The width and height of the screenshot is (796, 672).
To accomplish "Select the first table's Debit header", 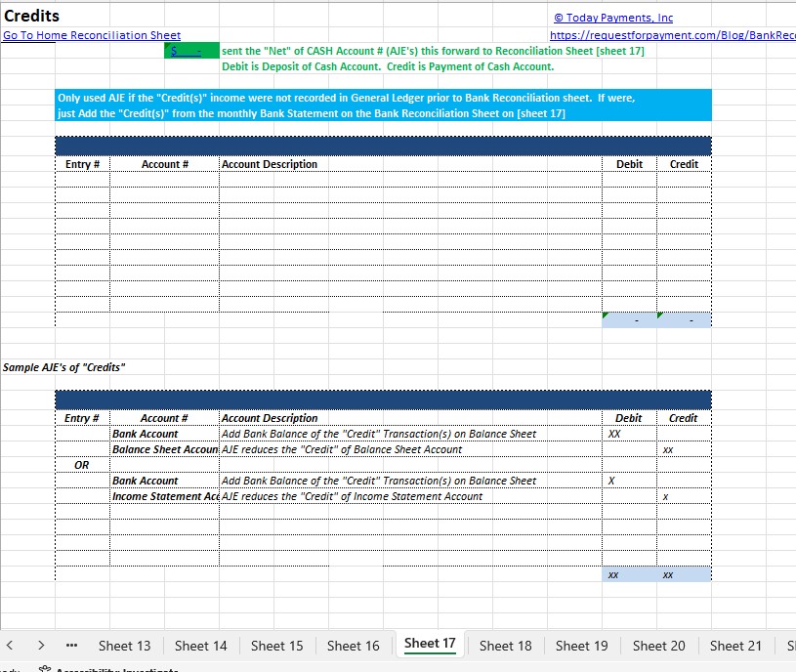I will (629, 164).
